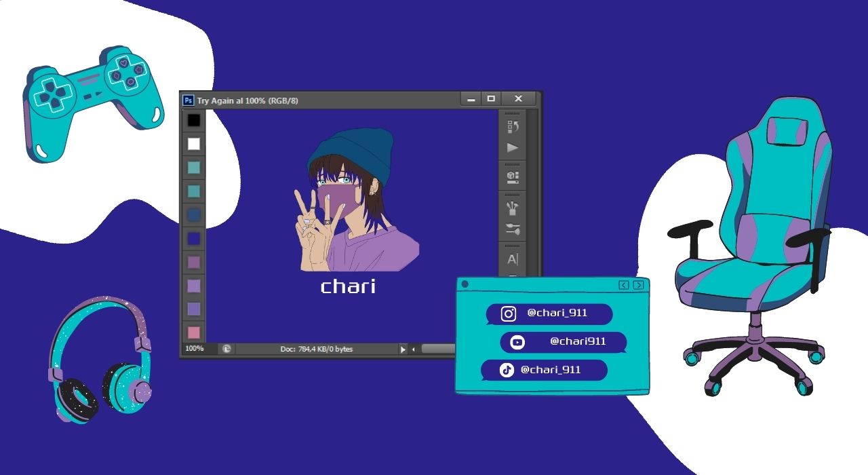Select the white color swatch
The image size is (868, 475).
tap(194, 144)
